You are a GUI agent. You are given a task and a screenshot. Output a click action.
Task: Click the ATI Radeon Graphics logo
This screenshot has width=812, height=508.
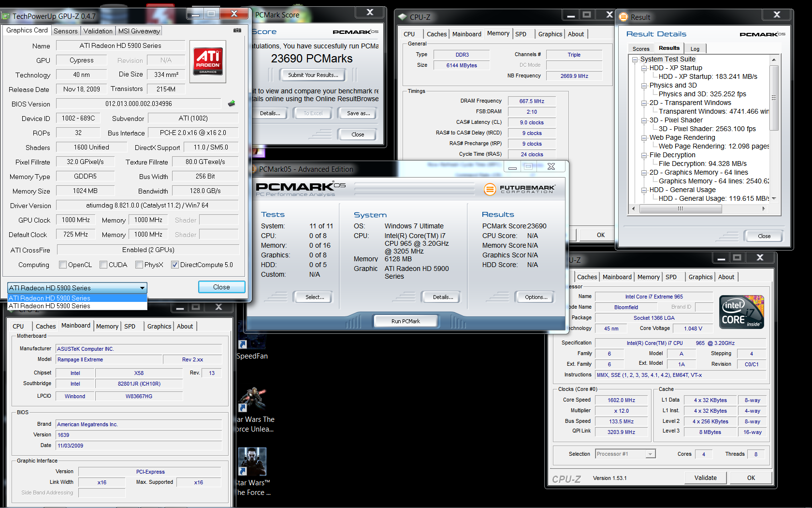208,61
